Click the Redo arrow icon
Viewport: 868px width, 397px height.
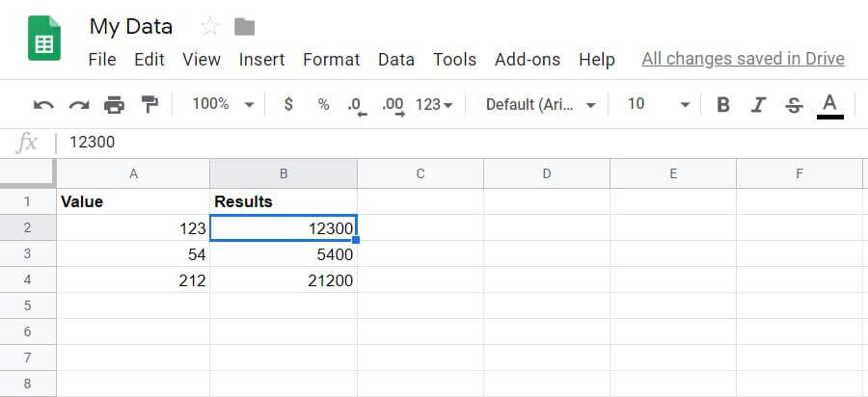78,104
